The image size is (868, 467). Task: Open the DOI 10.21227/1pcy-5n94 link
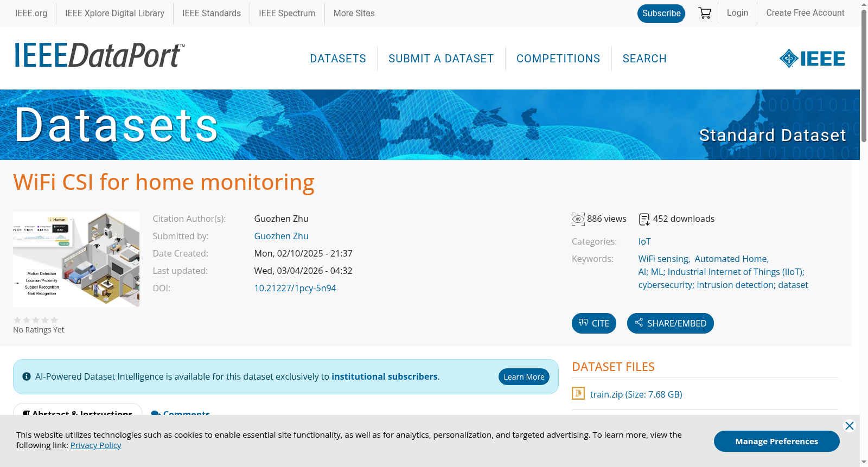(295, 288)
